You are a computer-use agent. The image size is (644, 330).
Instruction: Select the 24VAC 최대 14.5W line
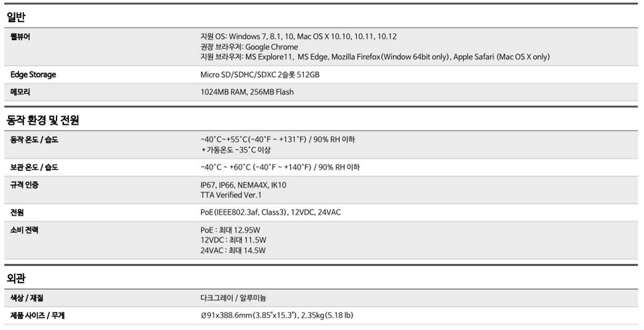(233, 250)
